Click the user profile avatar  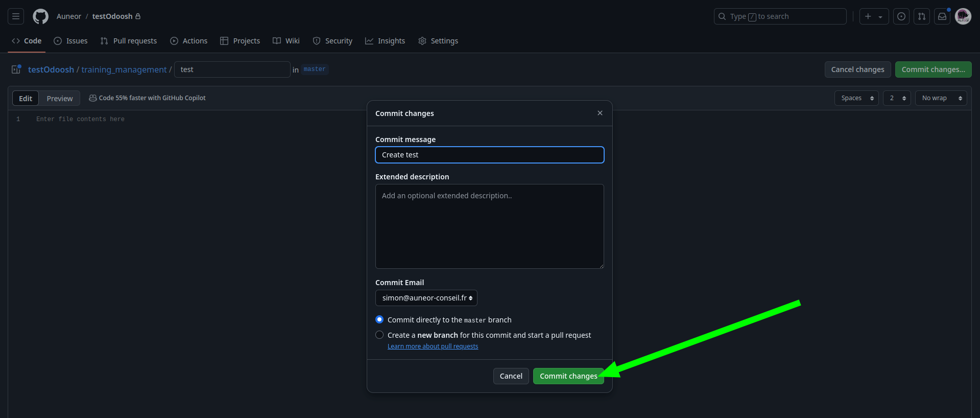[963, 16]
